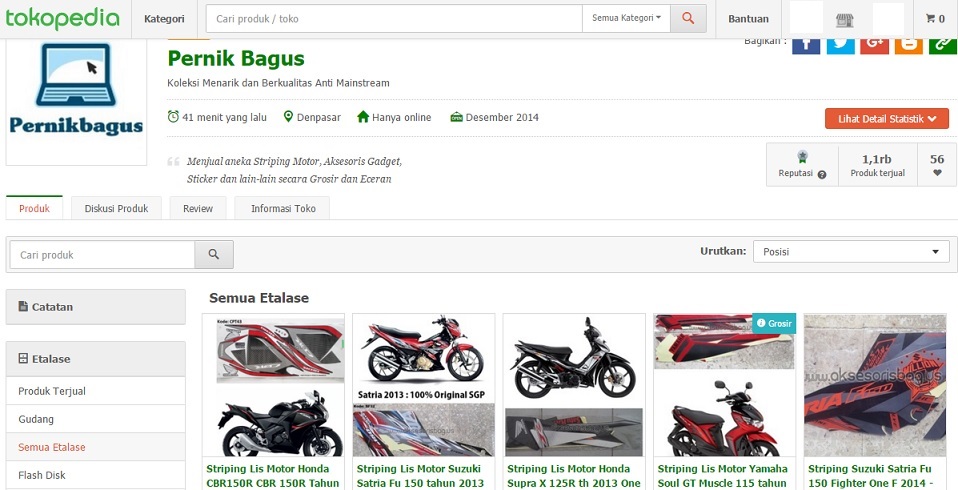Open Striping Lis Motor Yamaha Soul GT title
This screenshot has height=490, width=958.
coord(722,476)
